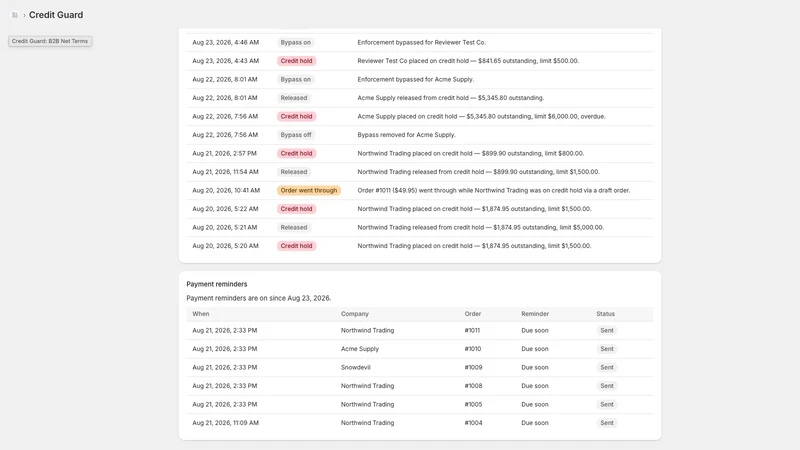Image resolution: width=800 pixels, height=450 pixels.
Task: Click Credit hold badge for Acme Supply overdue
Action: [296, 116]
